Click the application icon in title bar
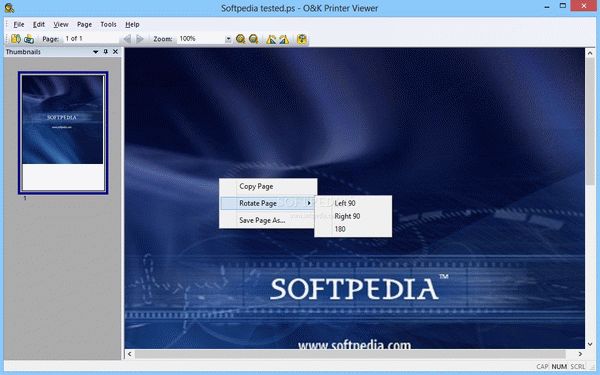Screen dimensions: 600x375 (10, 8)
